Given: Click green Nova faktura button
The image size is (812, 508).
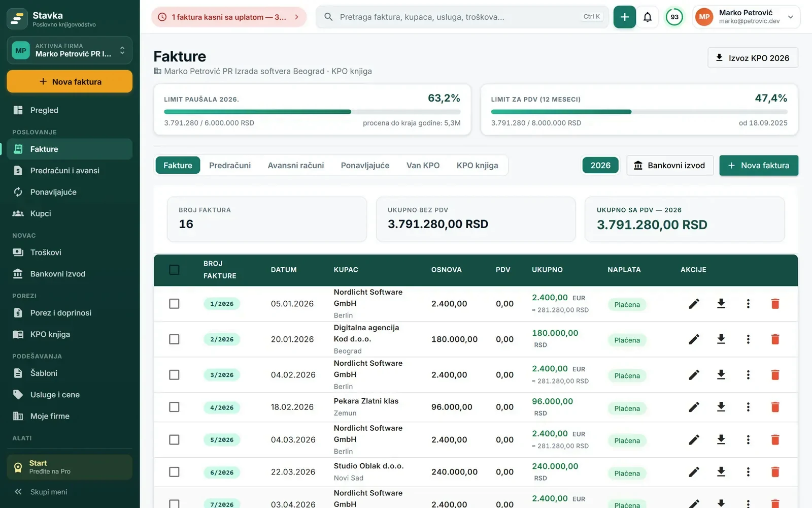Looking at the screenshot, I should 759,166.
